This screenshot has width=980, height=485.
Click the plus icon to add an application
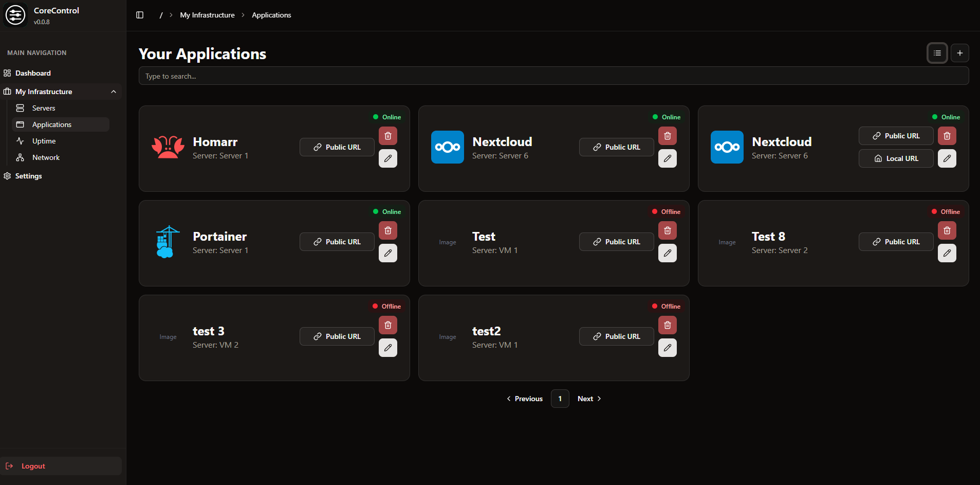(960, 53)
